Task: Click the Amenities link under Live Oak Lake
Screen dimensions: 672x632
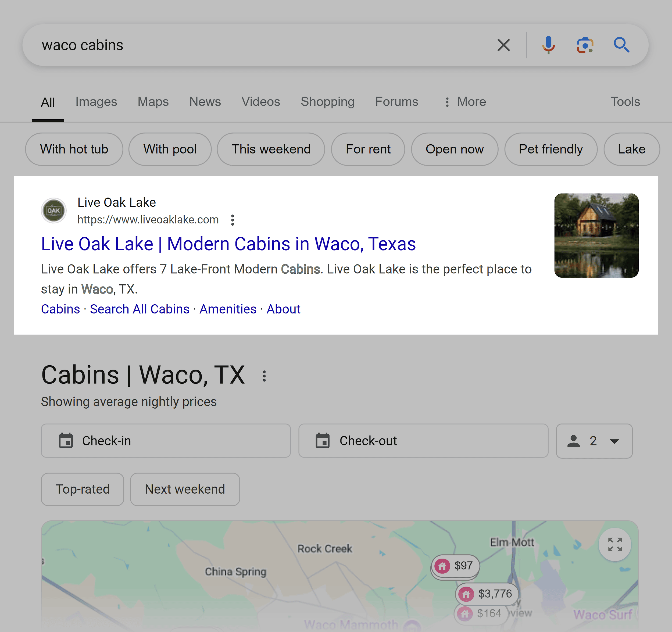Action: 228,309
